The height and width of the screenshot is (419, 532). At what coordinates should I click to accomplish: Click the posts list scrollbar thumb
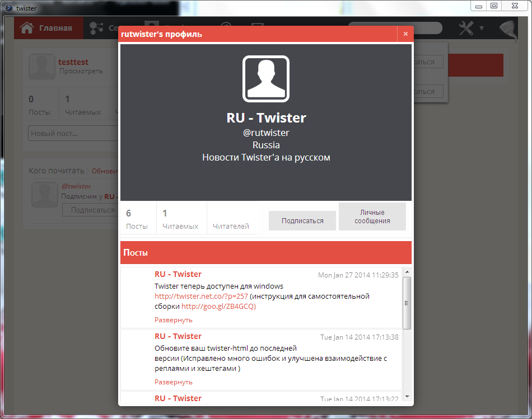pos(407,303)
